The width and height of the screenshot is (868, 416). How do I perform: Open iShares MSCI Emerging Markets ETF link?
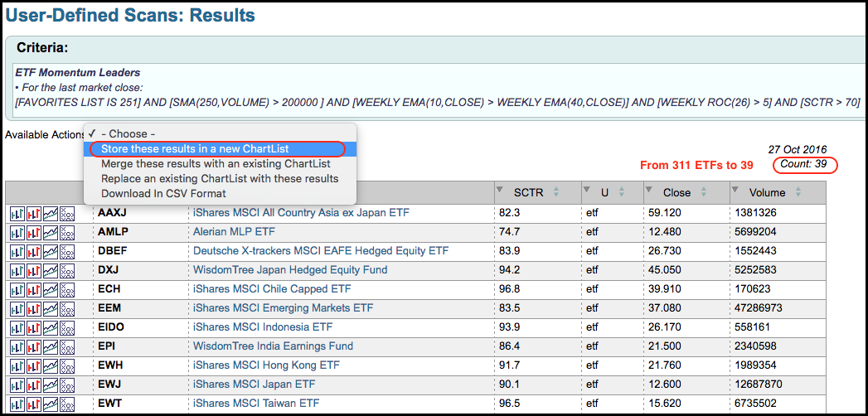pyautogui.click(x=283, y=308)
